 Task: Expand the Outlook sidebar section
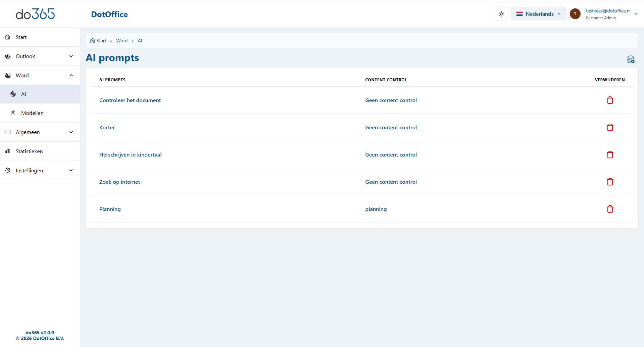[40, 56]
